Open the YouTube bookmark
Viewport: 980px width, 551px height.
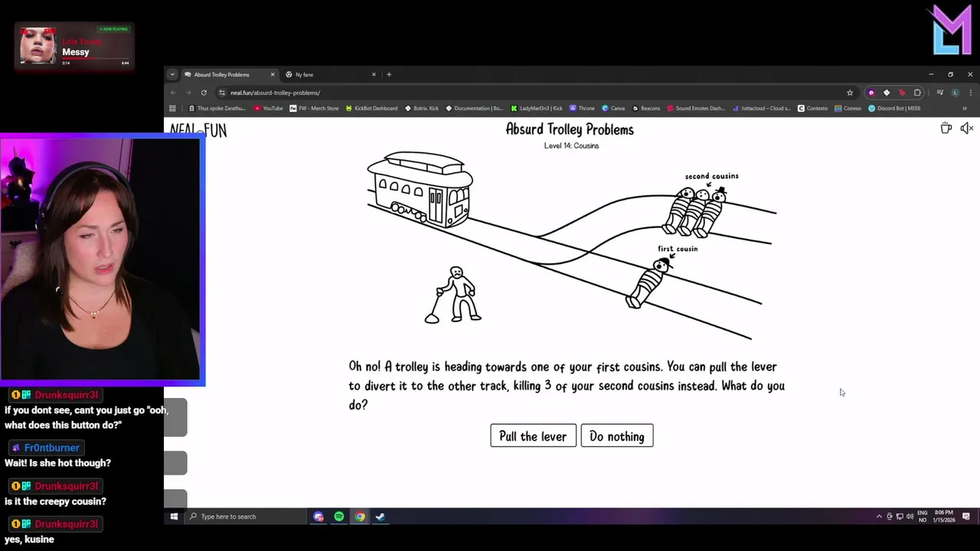[269, 108]
